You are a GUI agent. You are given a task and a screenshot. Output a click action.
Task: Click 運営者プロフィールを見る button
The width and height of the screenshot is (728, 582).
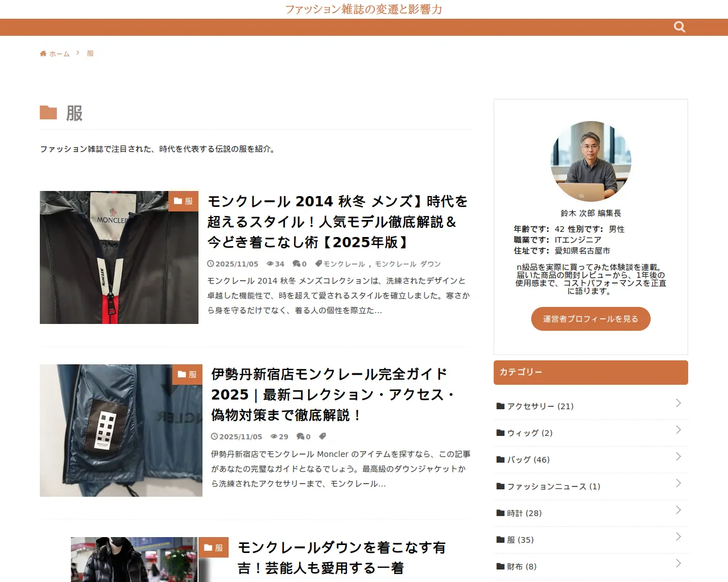pyautogui.click(x=590, y=319)
